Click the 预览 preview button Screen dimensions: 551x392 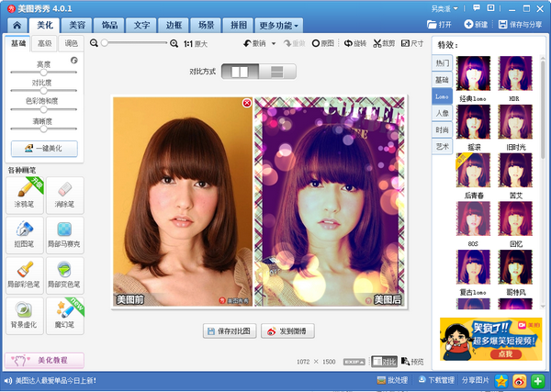click(412, 362)
